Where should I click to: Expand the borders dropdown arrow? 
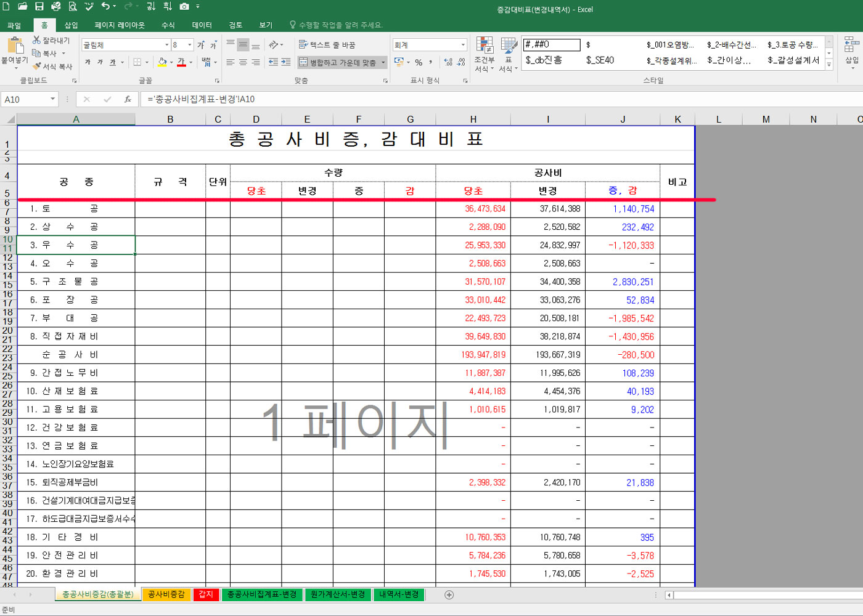pos(147,62)
